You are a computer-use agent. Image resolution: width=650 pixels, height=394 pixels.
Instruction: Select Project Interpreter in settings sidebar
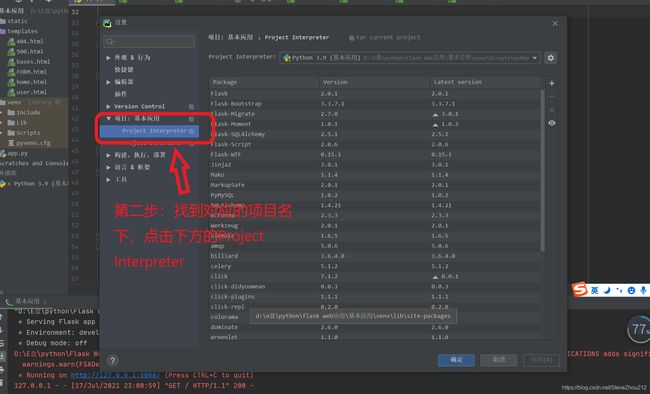click(149, 131)
